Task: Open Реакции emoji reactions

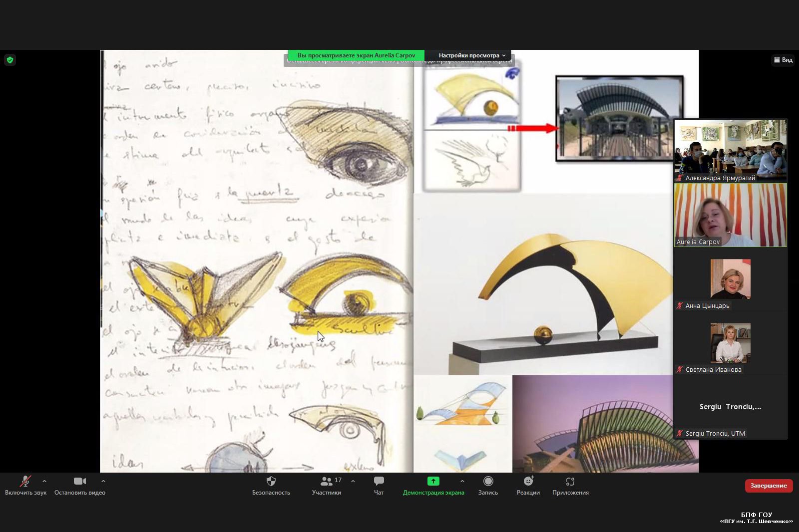Action: (528, 481)
